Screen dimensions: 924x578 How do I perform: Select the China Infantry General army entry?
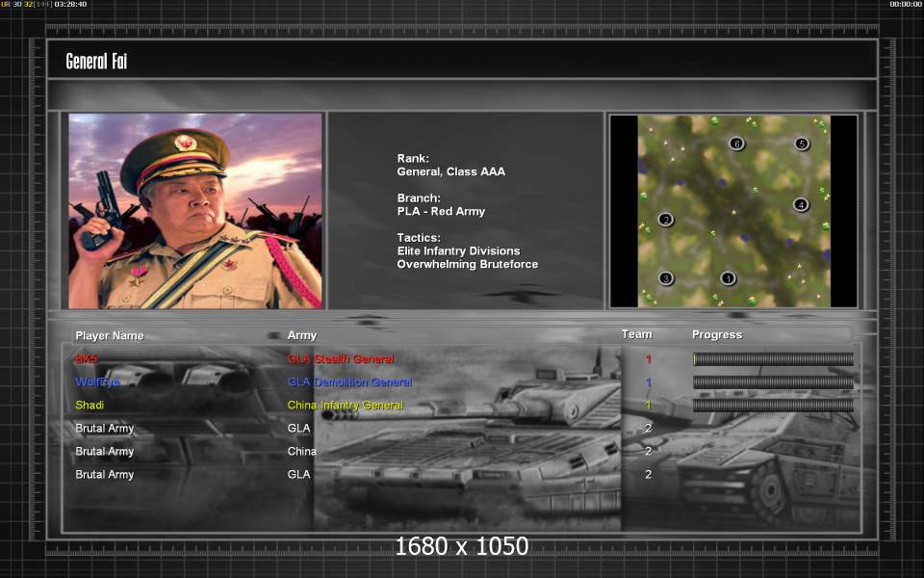pos(346,406)
